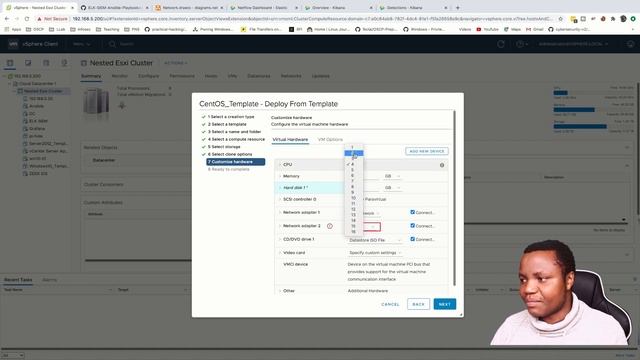Expand the Network adapter 2 row

point(280,226)
